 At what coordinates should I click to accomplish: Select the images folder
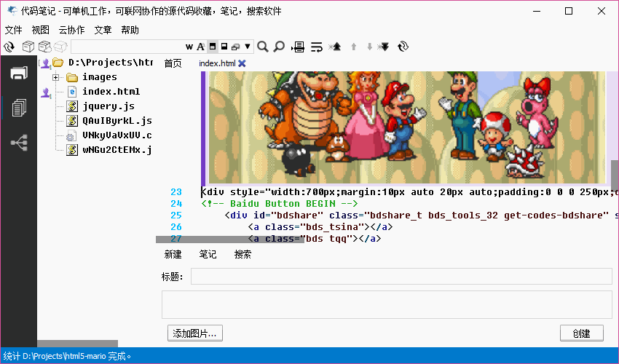100,77
